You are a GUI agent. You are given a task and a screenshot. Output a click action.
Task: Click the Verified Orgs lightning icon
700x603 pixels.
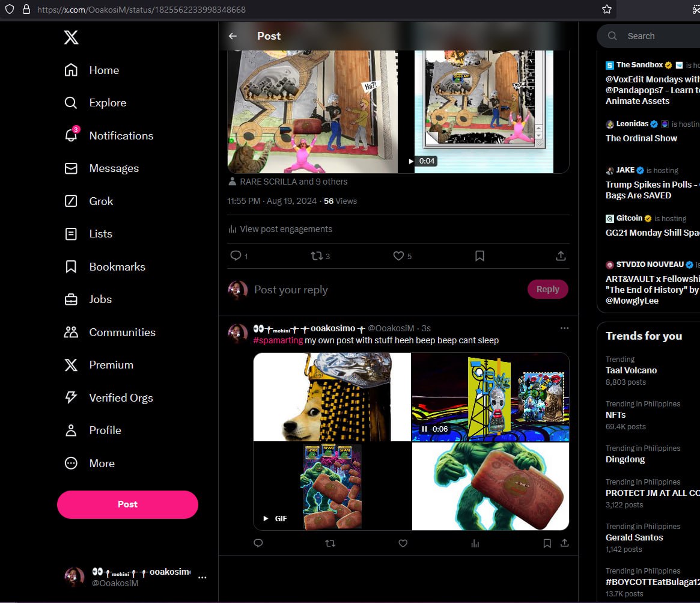(71, 397)
